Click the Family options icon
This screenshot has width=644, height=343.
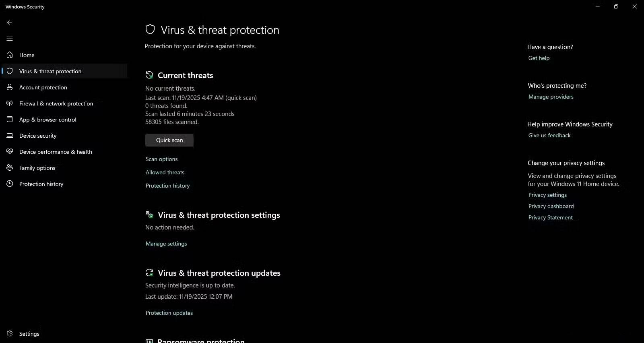9,168
